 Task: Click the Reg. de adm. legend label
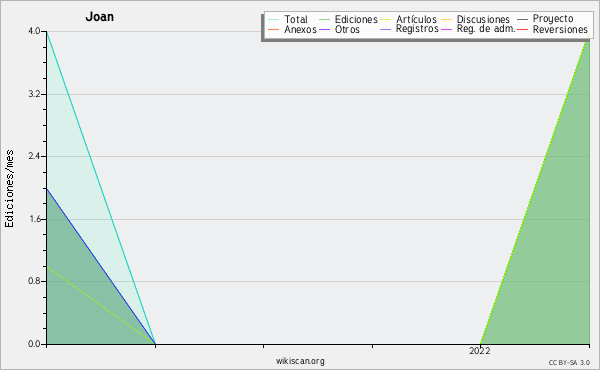point(486,29)
